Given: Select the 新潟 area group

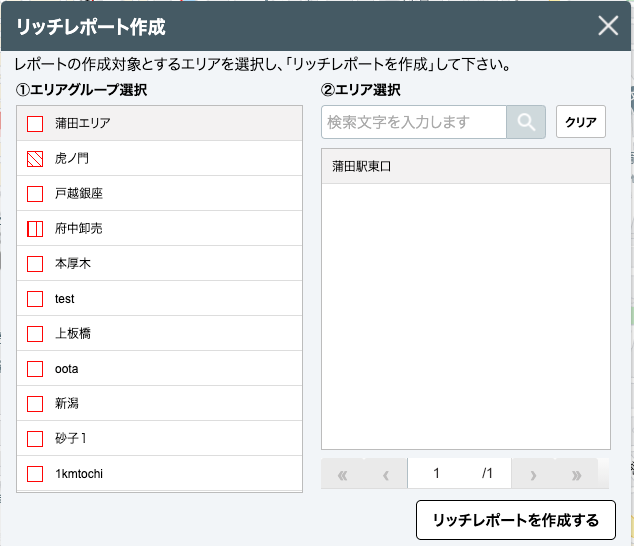Looking at the screenshot, I should 66,404.
